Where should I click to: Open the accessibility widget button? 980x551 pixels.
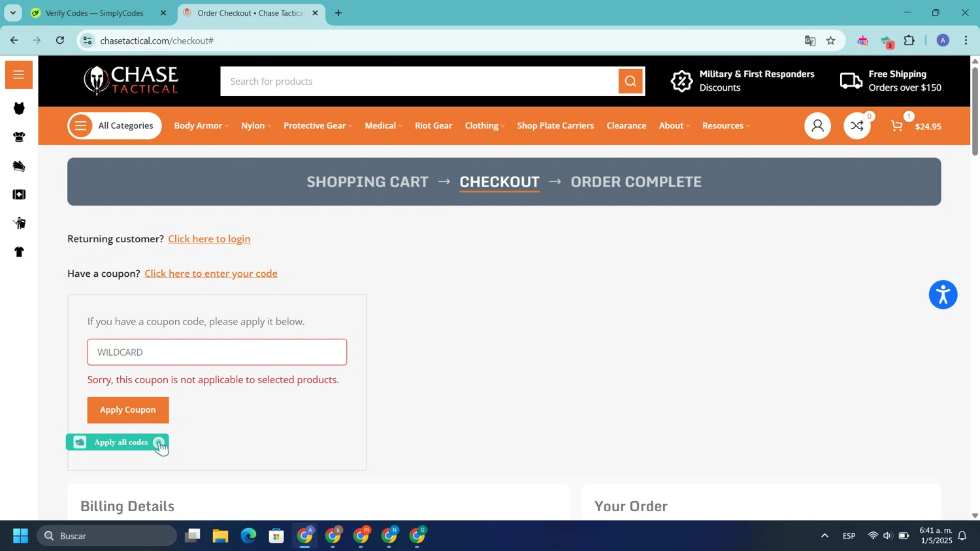[943, 295]
